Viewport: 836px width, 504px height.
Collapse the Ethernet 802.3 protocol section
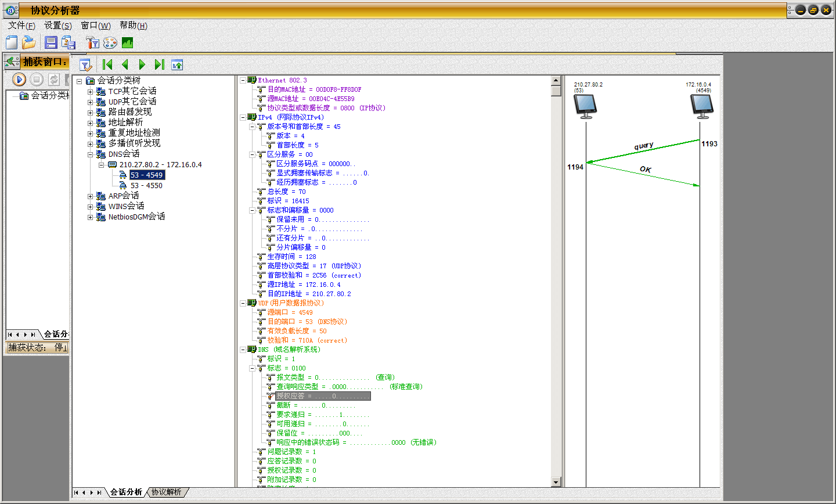(x=243, y=80)
